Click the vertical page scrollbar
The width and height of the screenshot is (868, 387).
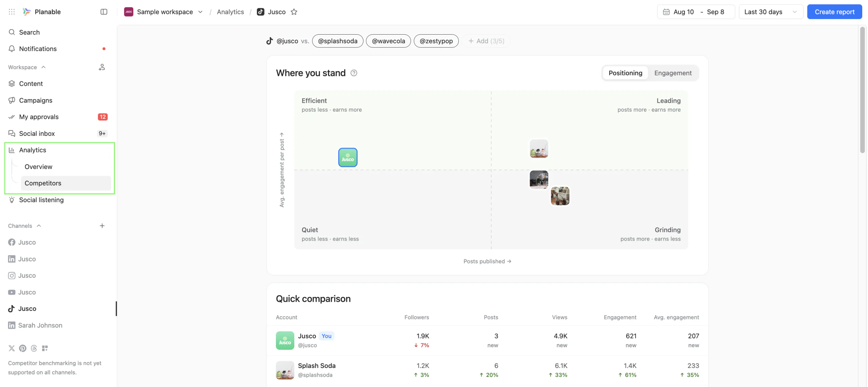(863, 90)
